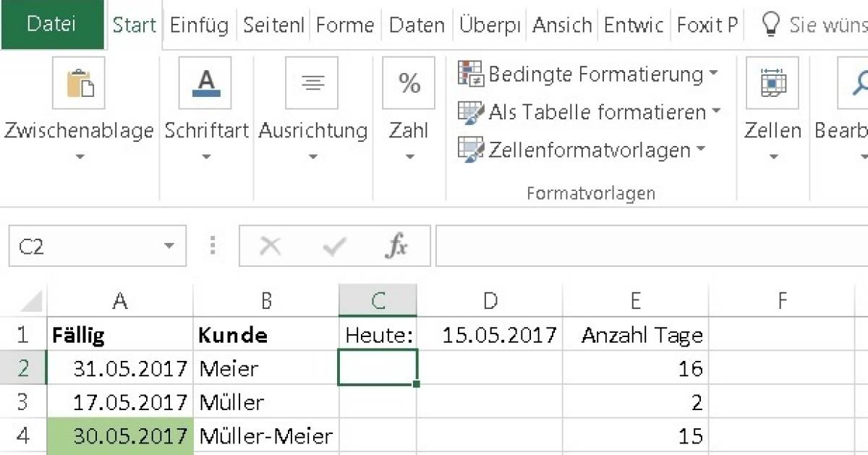
Task: Click the formula bar cancel X button
Action: pyautogui.click(x=270, y=245)
